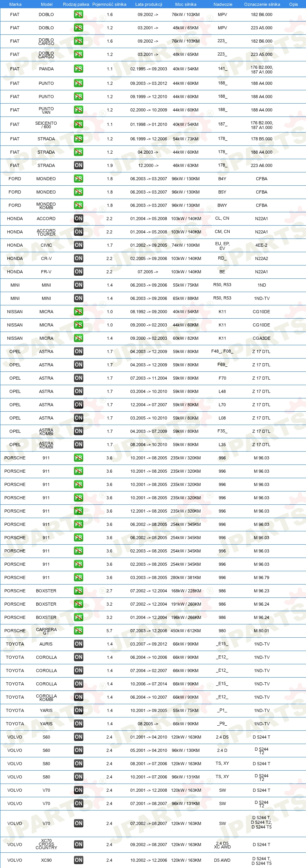The image size is (306, 868).
Task: Click ON diesel icon in TOYOTA AURIS row
Action: (78, 644)
